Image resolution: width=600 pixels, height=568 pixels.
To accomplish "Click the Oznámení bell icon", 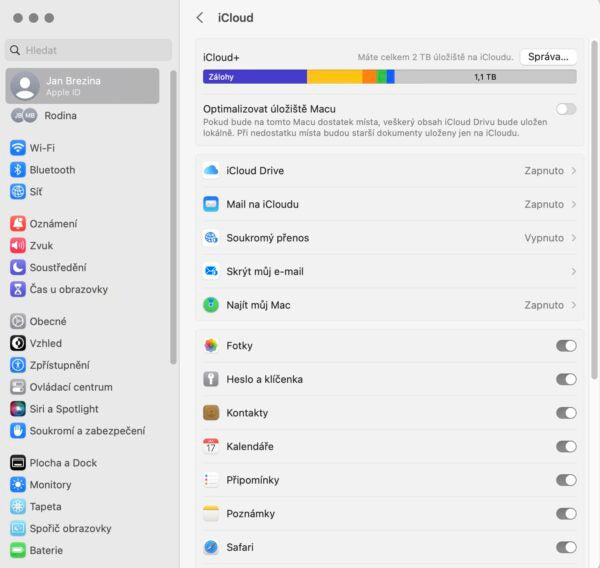I will [18, 224].
